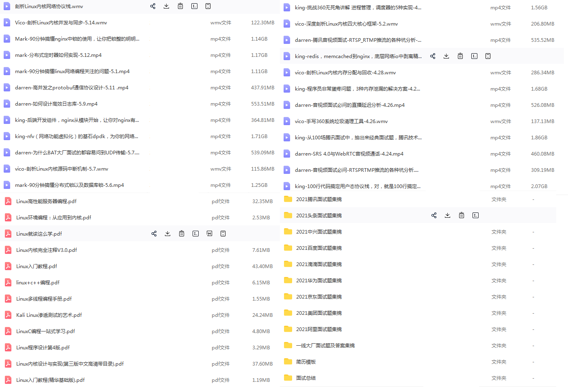Click video icon of mark-分布式定时器如何实现-5.12.mp4

(x=7, y=55)
